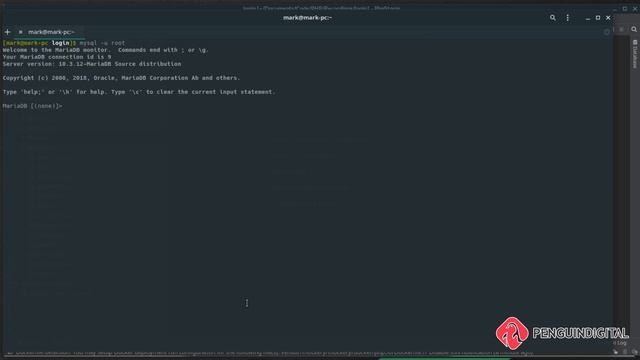
Task: Maximize the terminal window
Action: [x=598, y=18]
